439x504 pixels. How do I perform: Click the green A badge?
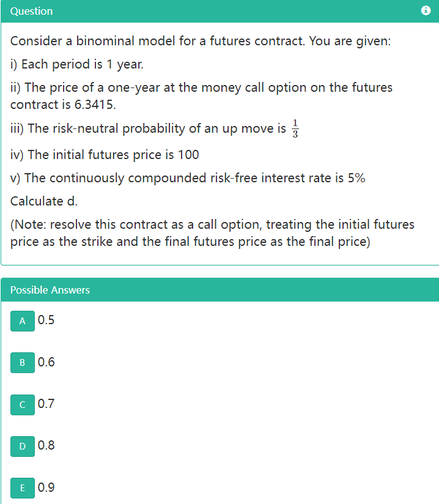[22, 321]
